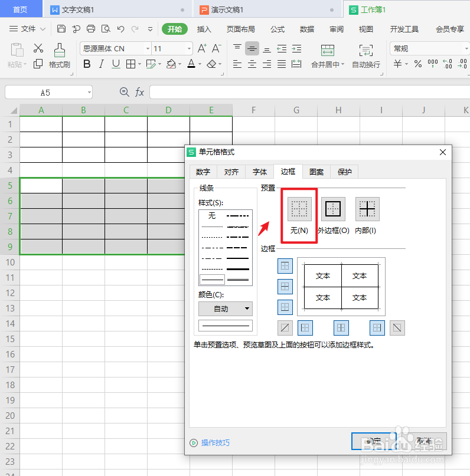Screen dimensions: 470x476
Task: Toggle the inner vertical border button
Action: pyautogui.click(x=341, y=328)
